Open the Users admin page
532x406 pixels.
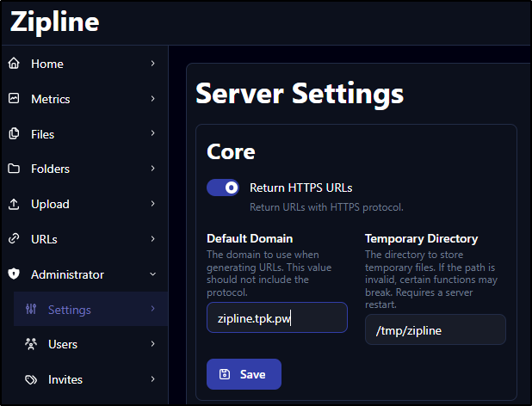(x=91, y=344)
